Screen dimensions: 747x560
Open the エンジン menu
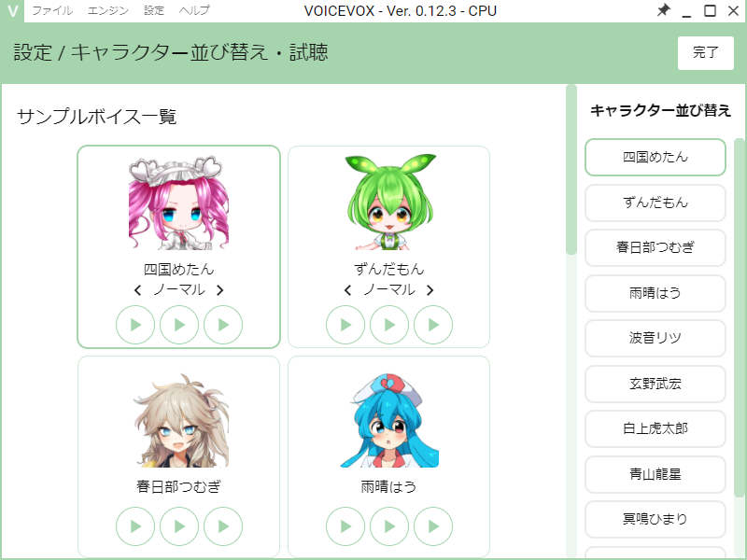coord(108,10)
